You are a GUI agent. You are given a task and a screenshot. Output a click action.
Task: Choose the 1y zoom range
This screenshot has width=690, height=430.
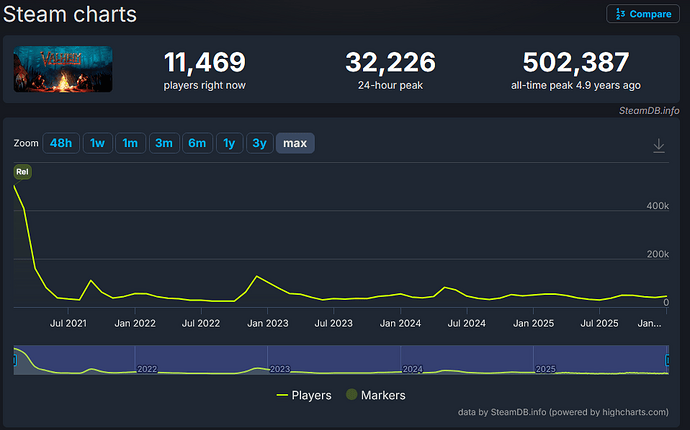(229, 143)
